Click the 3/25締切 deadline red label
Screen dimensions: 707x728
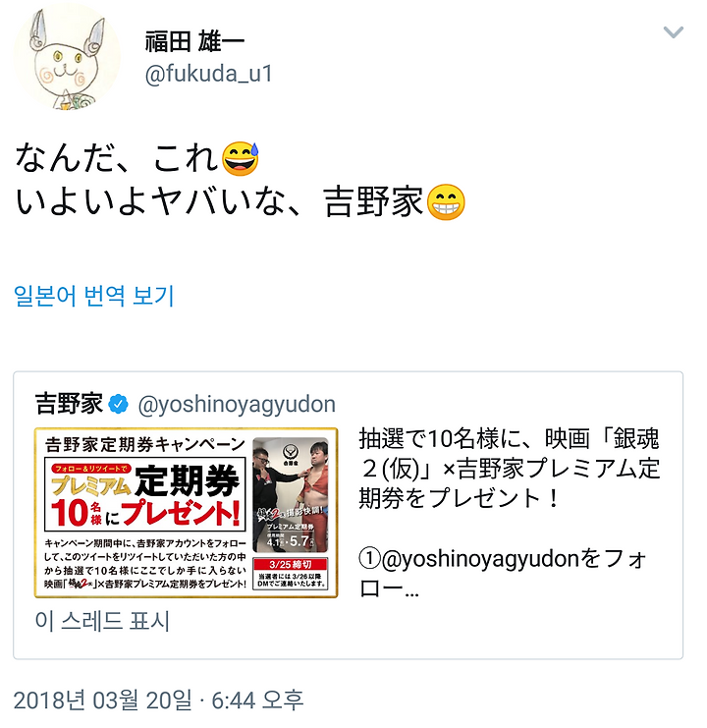tap(291, 565)
